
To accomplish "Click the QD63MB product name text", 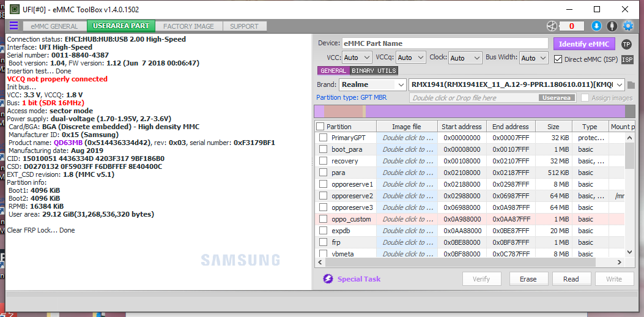I will coord(67,143).
